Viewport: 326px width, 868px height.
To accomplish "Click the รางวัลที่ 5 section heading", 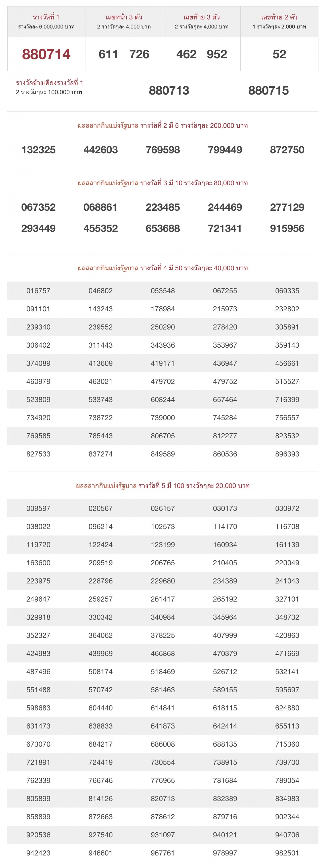I will (163, 486).
